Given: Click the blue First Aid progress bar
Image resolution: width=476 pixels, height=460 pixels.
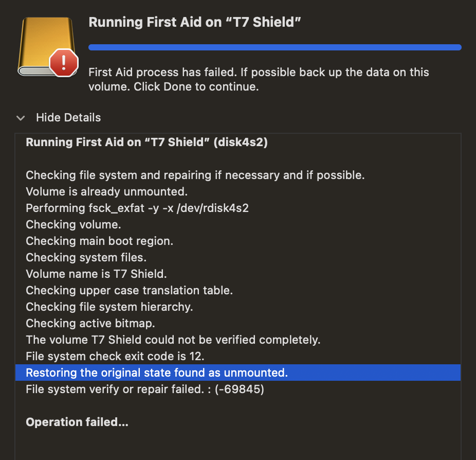Looking at the screenshot, I should [x=274, y=47].
